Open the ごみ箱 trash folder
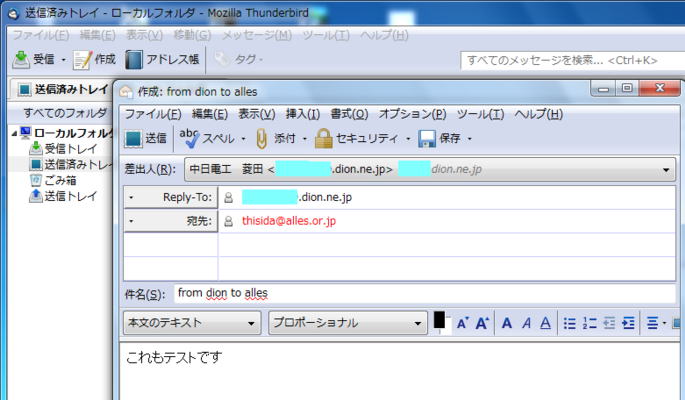 click(x=53, y=180)
